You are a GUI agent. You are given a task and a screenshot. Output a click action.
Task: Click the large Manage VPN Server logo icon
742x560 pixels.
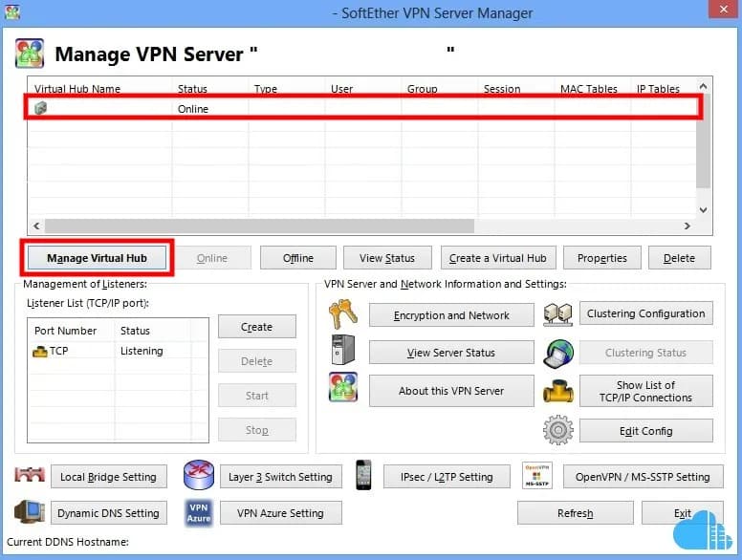pos(30,54)
